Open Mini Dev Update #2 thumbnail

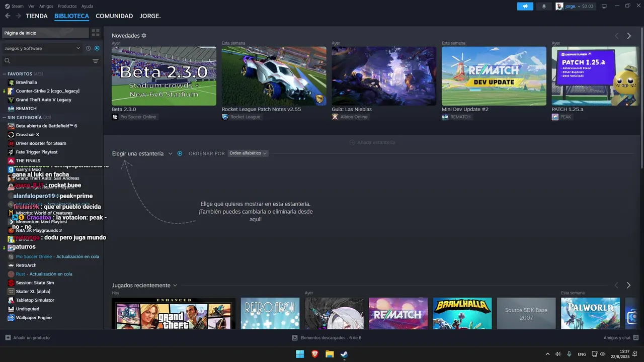coord(494,76)
